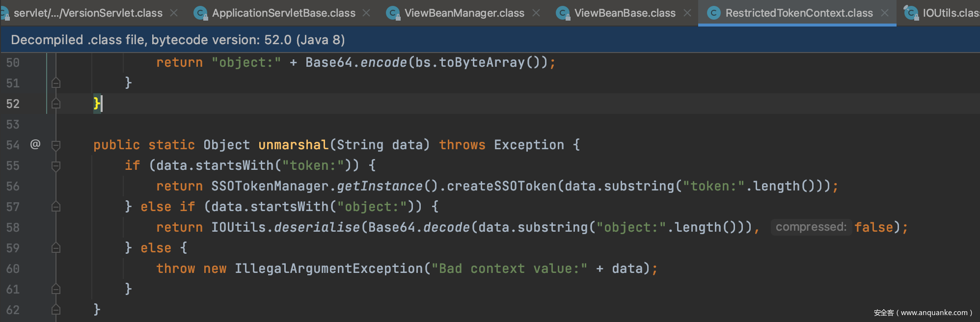Click the IOUtils.class tab icon
Image resolution: width=980 pixels, height=322 pixels.
coord(911,13)
